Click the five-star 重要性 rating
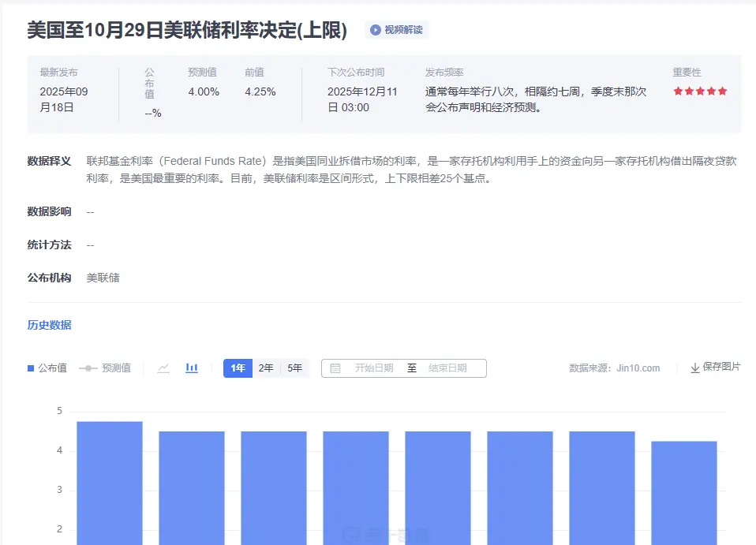756x545 pixels. pyautogui.click(x=700, y=91)
